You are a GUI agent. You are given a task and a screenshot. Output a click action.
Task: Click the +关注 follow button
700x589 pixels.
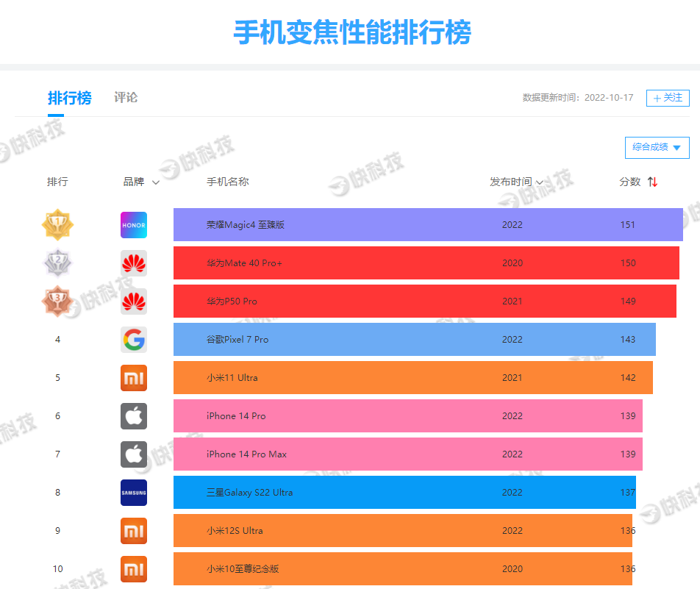668,98
